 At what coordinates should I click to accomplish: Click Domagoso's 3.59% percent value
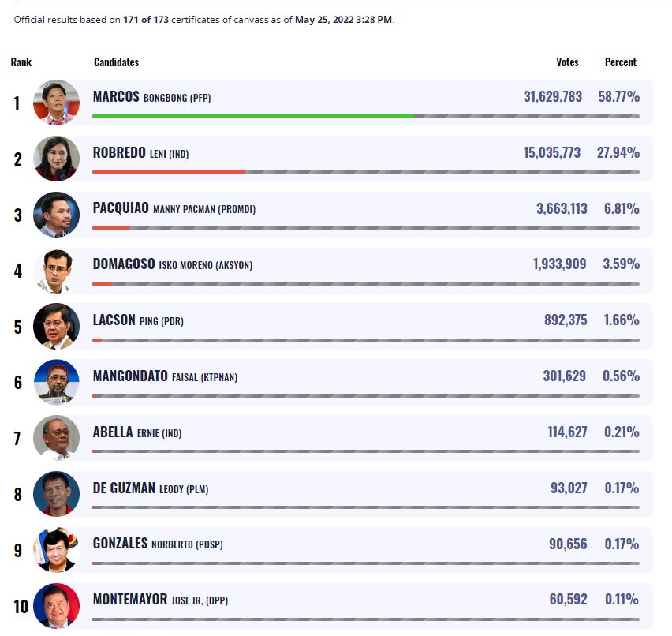pyautogui.click(x=621, y=264)
